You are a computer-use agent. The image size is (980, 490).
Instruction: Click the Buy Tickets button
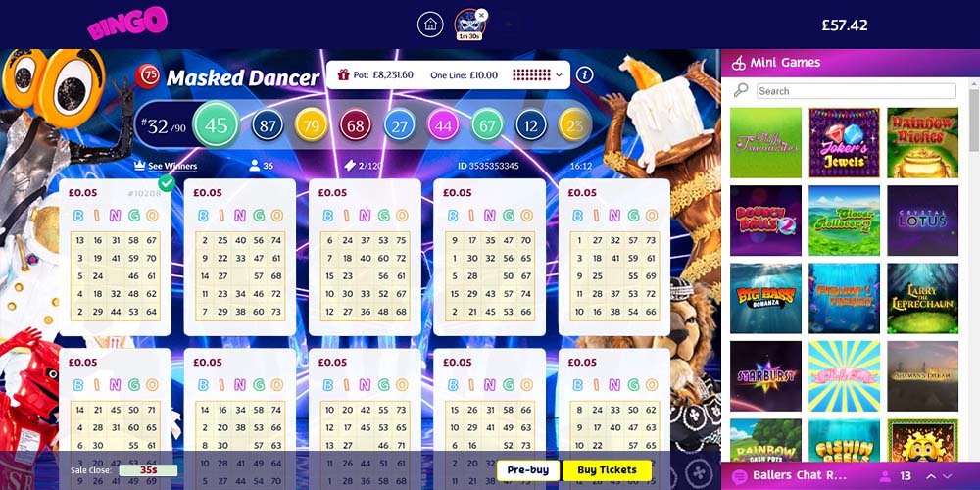607,470
